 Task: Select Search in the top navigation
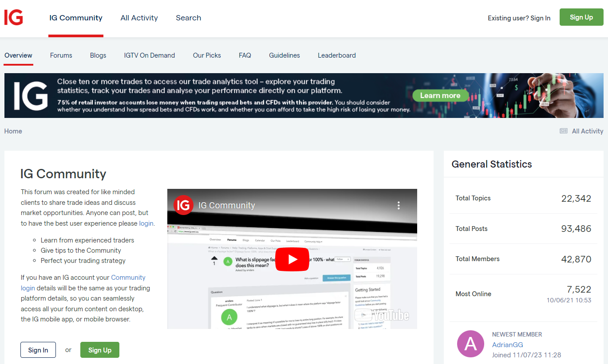[x=188, y=18]
